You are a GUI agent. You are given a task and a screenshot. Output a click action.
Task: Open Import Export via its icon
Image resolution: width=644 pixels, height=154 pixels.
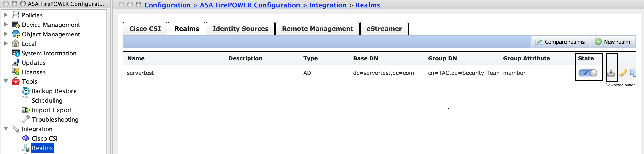coord(26,110)
